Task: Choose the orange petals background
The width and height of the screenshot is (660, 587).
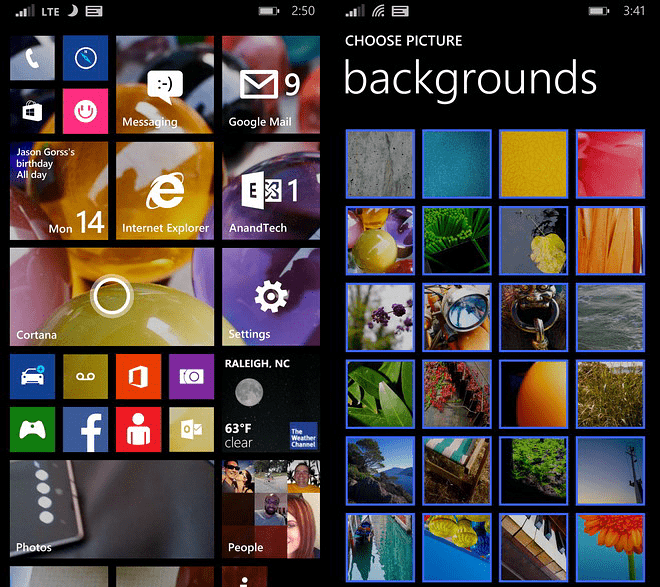Action: coord(610,240)
